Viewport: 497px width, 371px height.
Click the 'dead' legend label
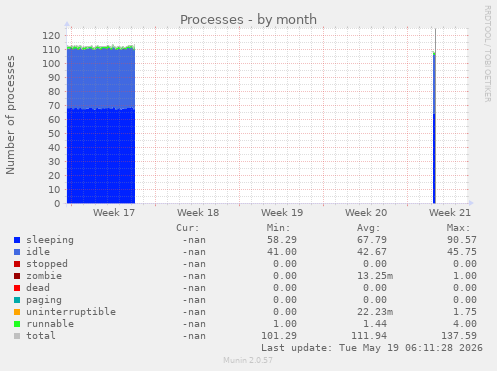coord(38,288)
